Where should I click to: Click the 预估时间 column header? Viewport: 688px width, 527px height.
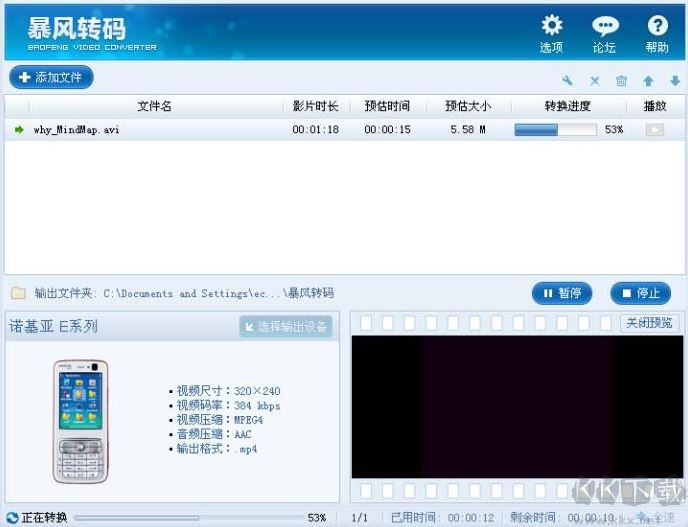[x=387, y=106]
